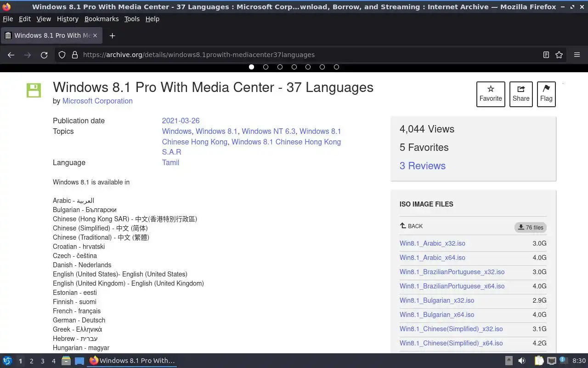Open the Microsoft Corporation author link
Screen dimensions: 588x368
tap(97, 101)
